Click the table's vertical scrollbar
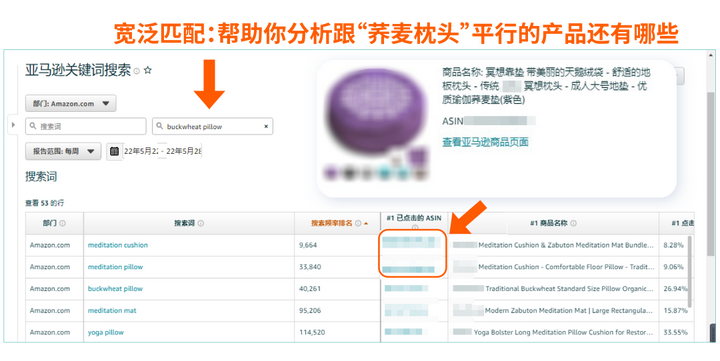This screenshot has height=361, width=720. click(690, 271)
